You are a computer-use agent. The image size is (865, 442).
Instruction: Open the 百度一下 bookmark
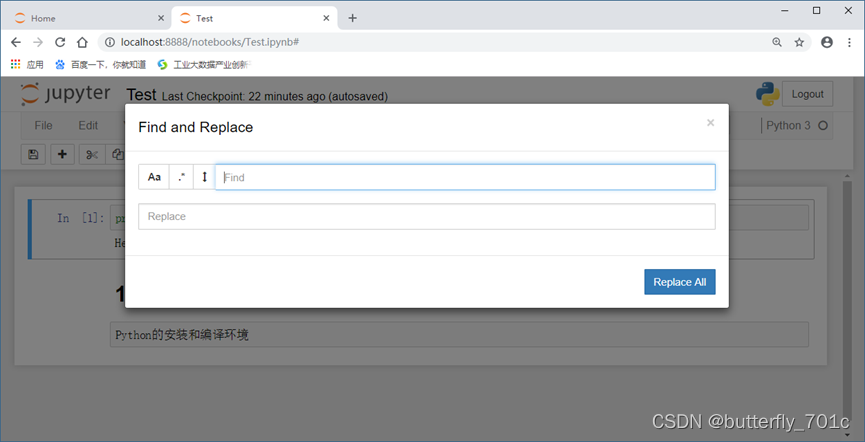pos(101,65)
